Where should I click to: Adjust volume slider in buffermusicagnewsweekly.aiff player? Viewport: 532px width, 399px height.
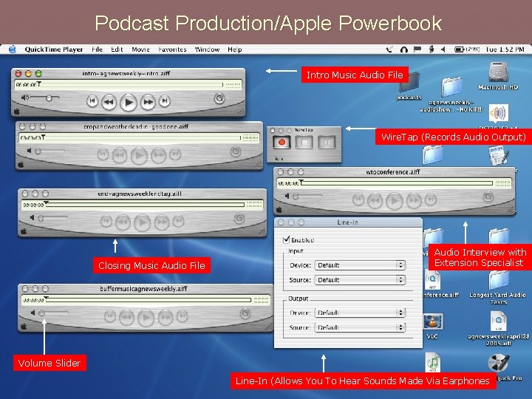pos(53,313)
